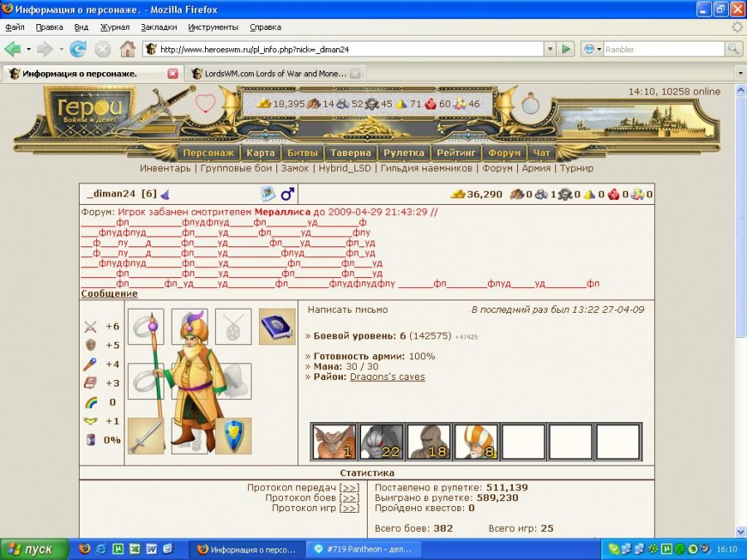Expand the list-all-tabs arrow
This screenshot has width=747, height=560.
tap(740, 73)
